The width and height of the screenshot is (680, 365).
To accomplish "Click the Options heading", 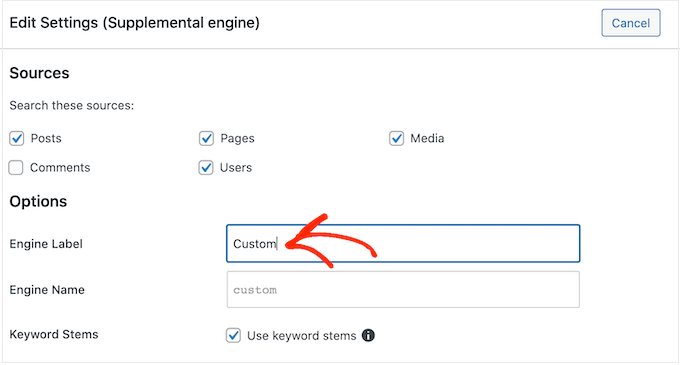I will point(38,202).
